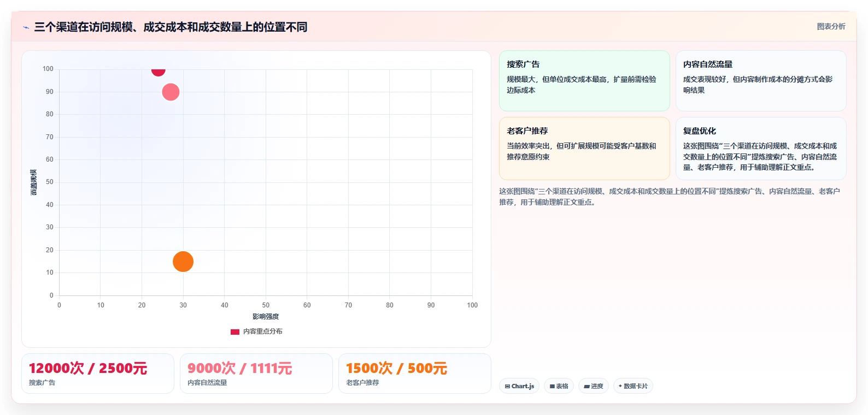Click the 成交表现较好 description text
Viewport: 868px width, 415px height.
(758, 85)
